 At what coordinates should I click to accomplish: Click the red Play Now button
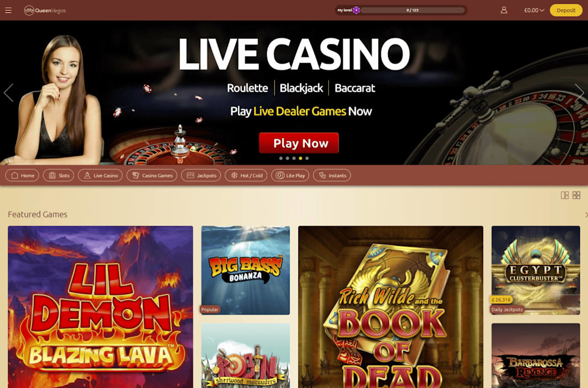click(299, 143)
